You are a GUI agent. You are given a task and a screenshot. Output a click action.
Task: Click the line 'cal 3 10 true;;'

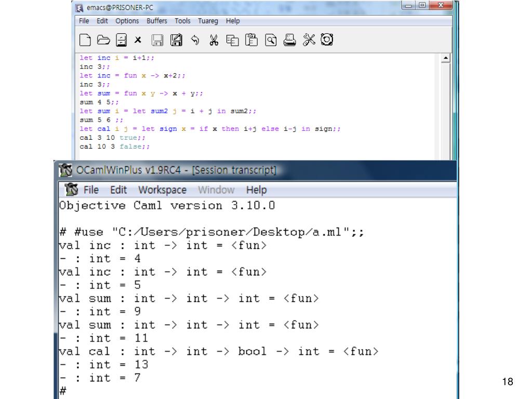(x=112, y=137)
